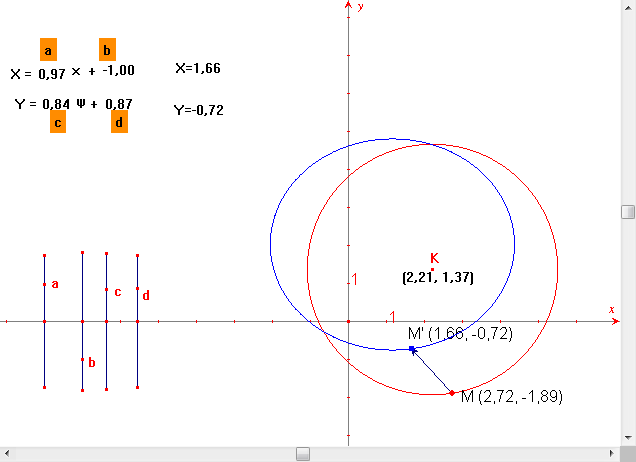Viewport: 636px width, 462px height.
Task: Click the X=1,66 value text
Action: (x=197, y=69)
